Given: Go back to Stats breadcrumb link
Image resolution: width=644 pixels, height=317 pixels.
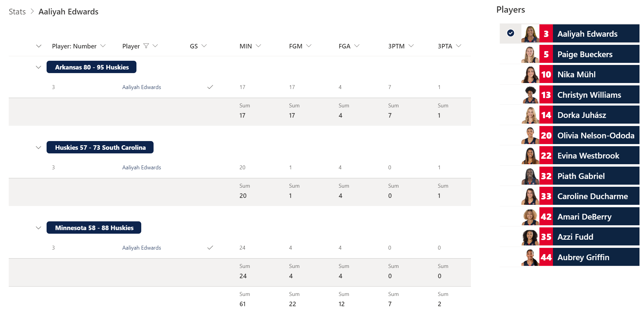Looking at the screenshot, I should pyautogui.click(x=17, y=12).
